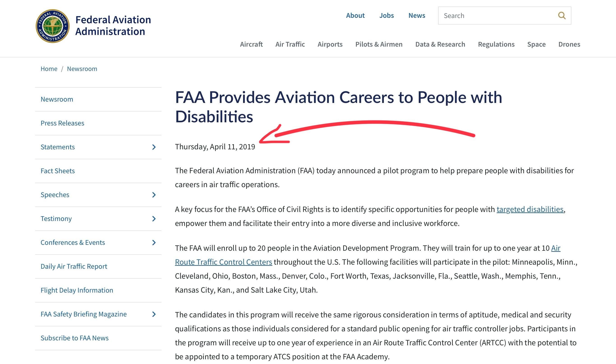Click the Jobs link in header

pos(386,16)
